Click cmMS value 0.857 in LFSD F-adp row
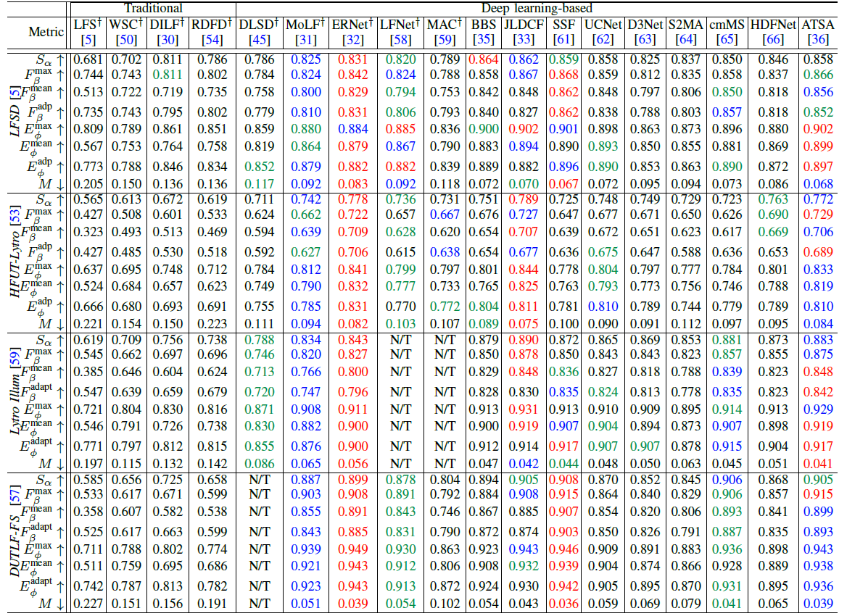This screenshot has height=616, width=847. [727, 112]
